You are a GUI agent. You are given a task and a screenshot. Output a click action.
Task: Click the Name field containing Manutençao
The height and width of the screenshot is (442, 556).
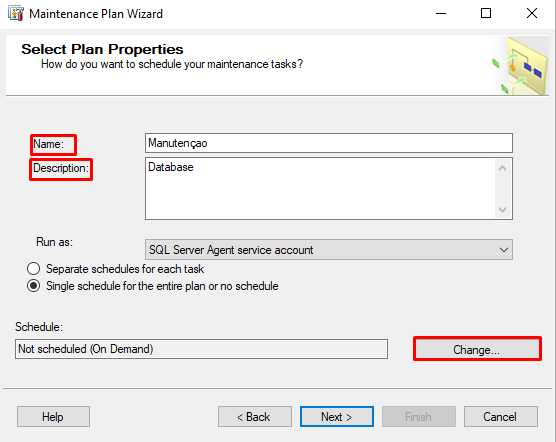tap(329, 143)
